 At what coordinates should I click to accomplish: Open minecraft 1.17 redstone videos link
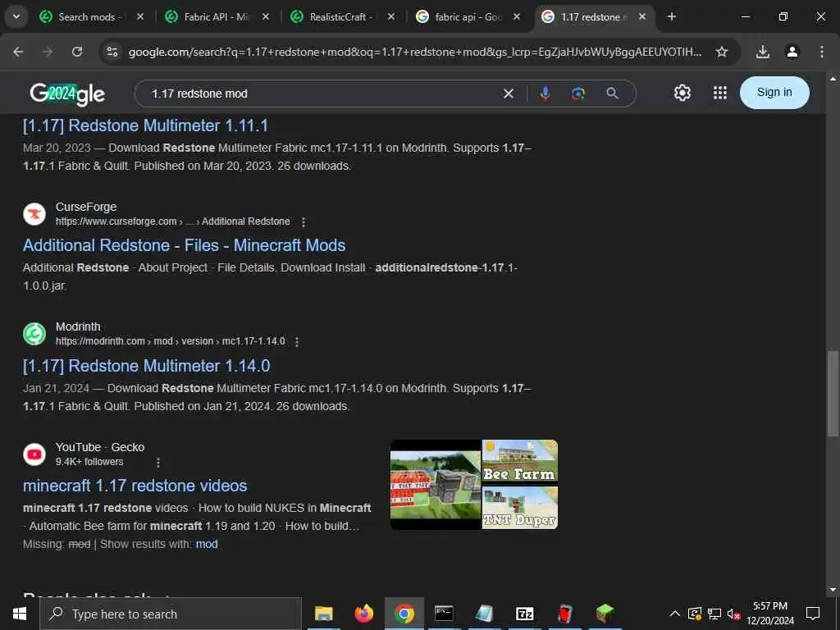pos(135,486)
